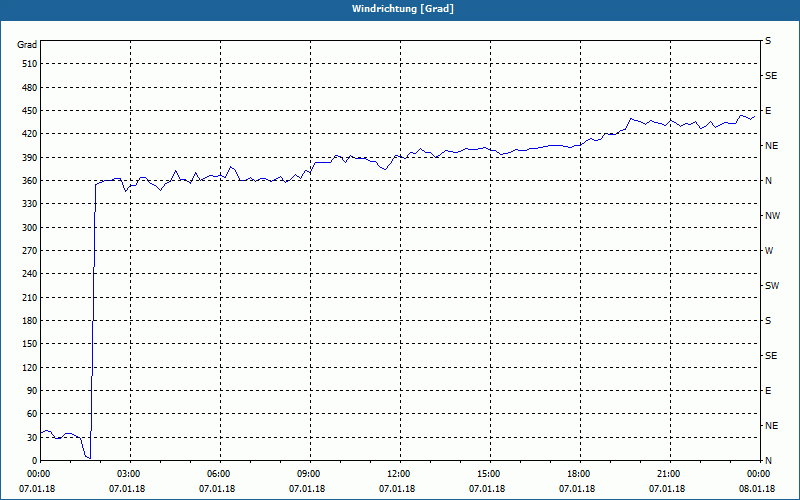Select the 120 degree axis label
The width and height of the screenshot is (800, 500).
[x=30, y=367]
